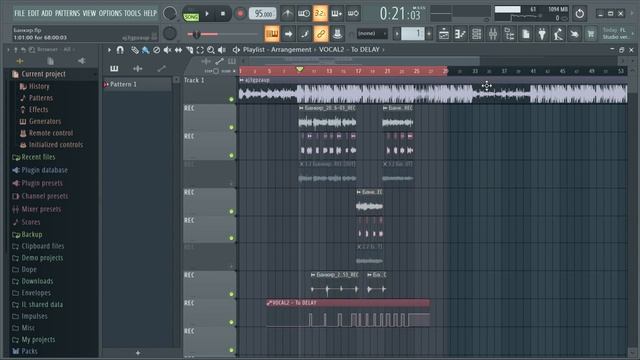This screenshot has height=360, width=640.
Task: Mute Track 1 with its green light
Action: 231,99
